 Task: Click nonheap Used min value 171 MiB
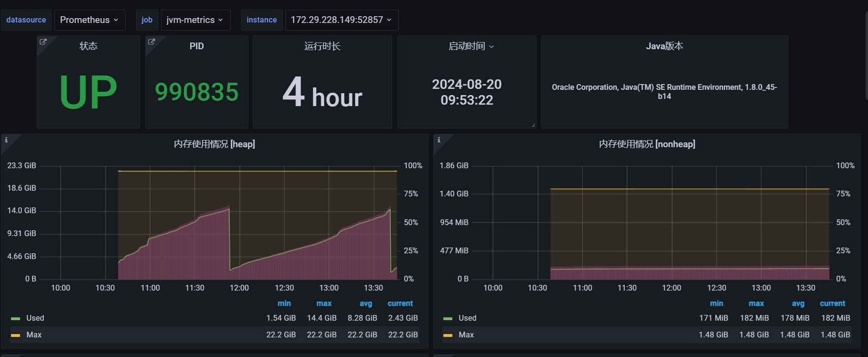pos(714,318)
